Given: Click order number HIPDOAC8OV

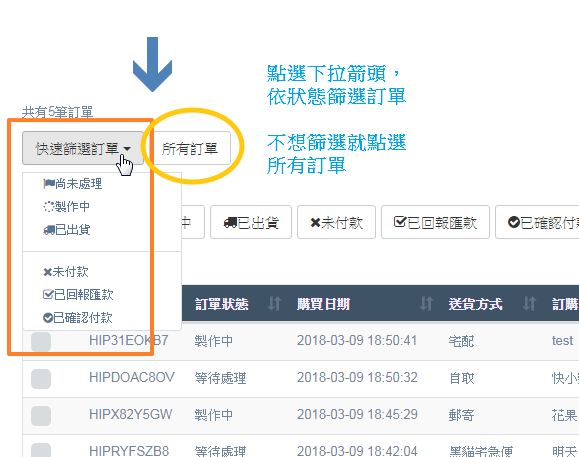Looking at the screenshot, I should click(132, 377).
